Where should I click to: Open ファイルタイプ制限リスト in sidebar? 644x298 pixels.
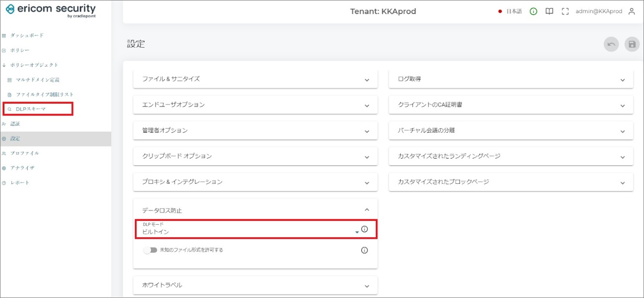pos(45,94)
